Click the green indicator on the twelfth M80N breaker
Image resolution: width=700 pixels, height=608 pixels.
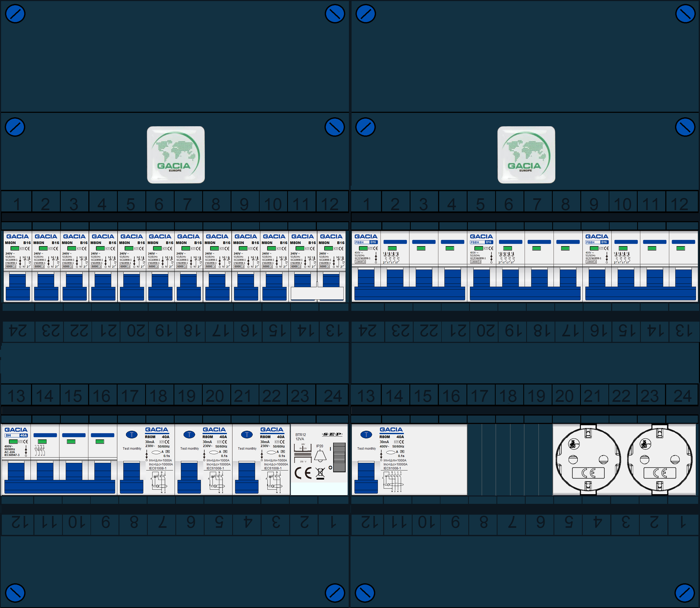(329, 248)
